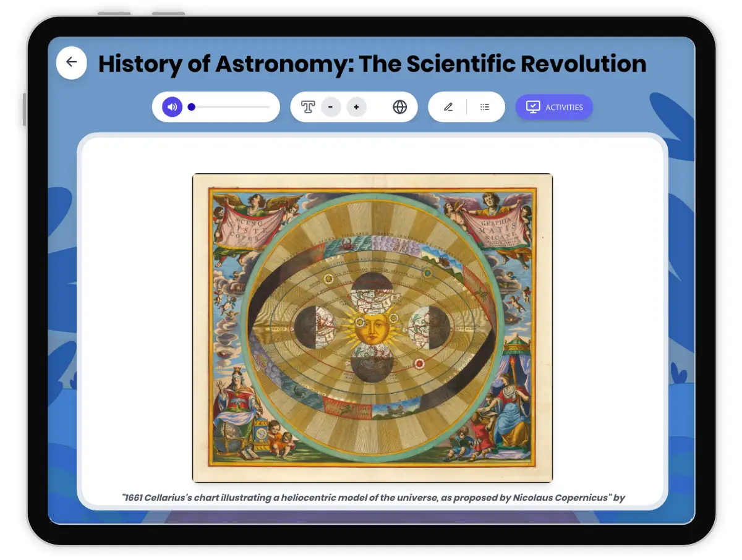The height and width of the screenshot is (560, 742).
Task: Click the round thumb on the audio slider
Action: [x=191, y=106]
